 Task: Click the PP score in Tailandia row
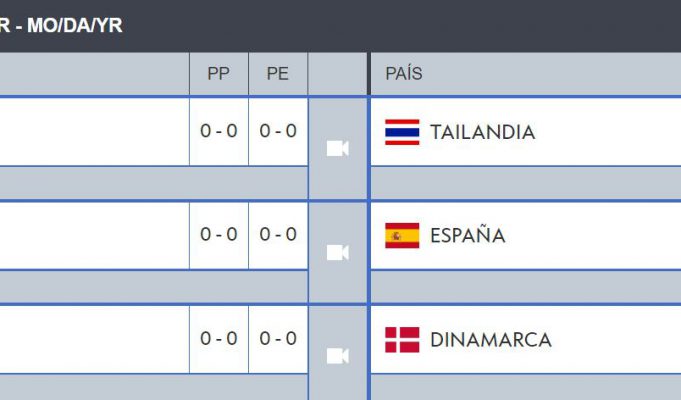[x=219, y=131]
